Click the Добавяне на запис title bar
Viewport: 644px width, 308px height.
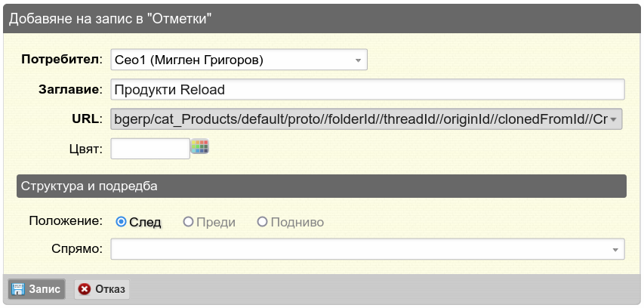pos(322,19)
